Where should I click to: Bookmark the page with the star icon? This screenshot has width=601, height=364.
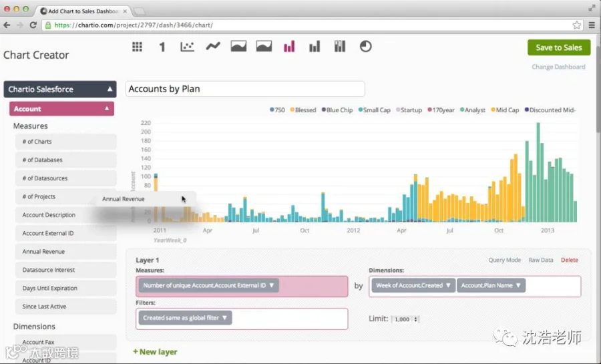[x=576, y=25]
